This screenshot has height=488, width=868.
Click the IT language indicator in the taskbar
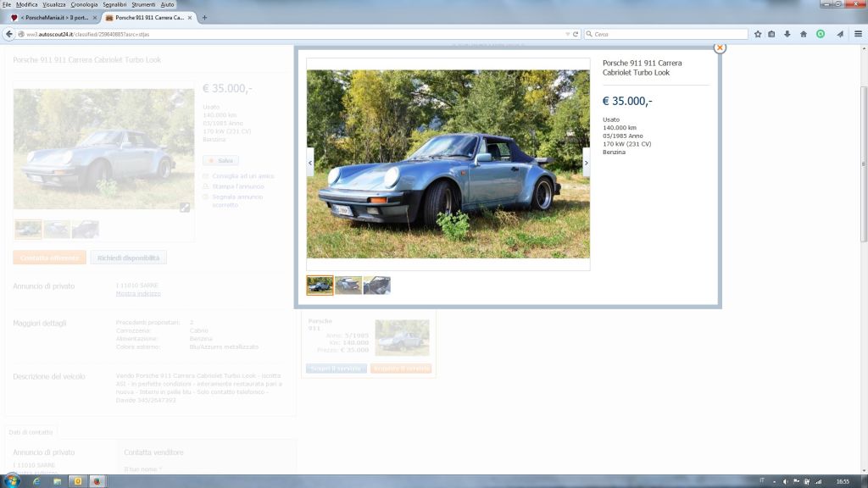[762, 481]
